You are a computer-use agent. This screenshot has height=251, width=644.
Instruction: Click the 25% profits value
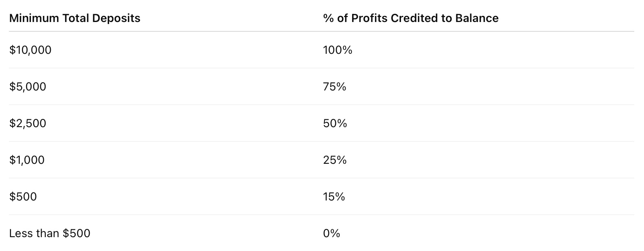[335, 160]
